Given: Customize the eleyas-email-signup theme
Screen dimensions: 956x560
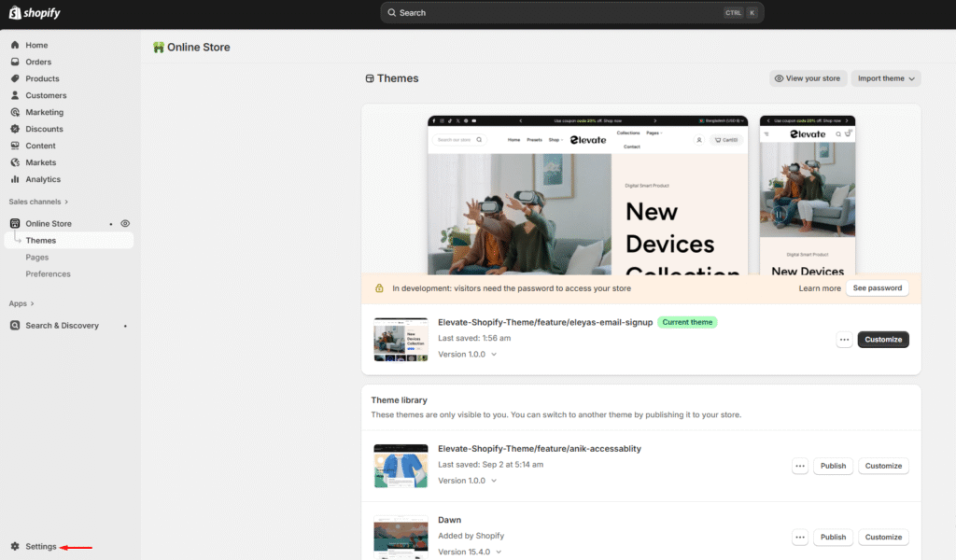Looking at the screenshot, I should point(883,340).
